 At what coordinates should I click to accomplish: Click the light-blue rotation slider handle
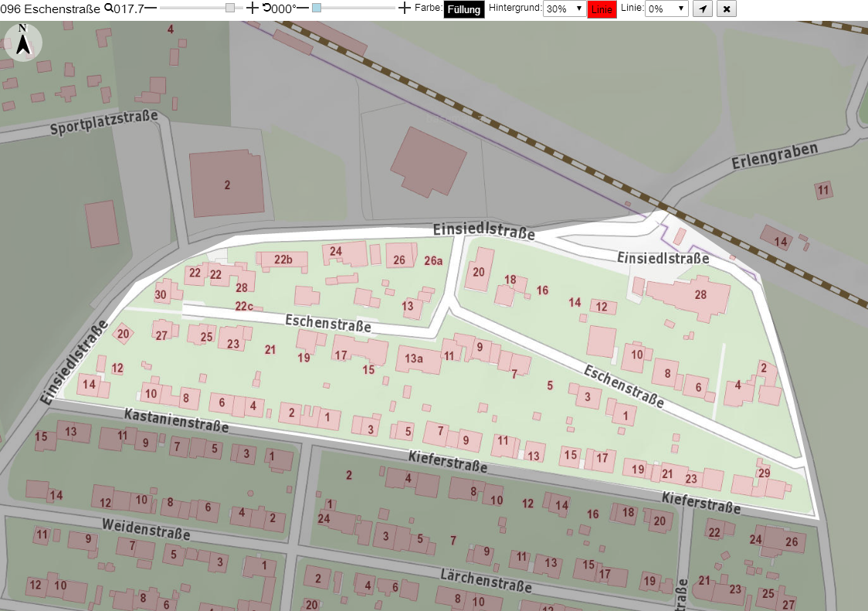pos(317,8)
